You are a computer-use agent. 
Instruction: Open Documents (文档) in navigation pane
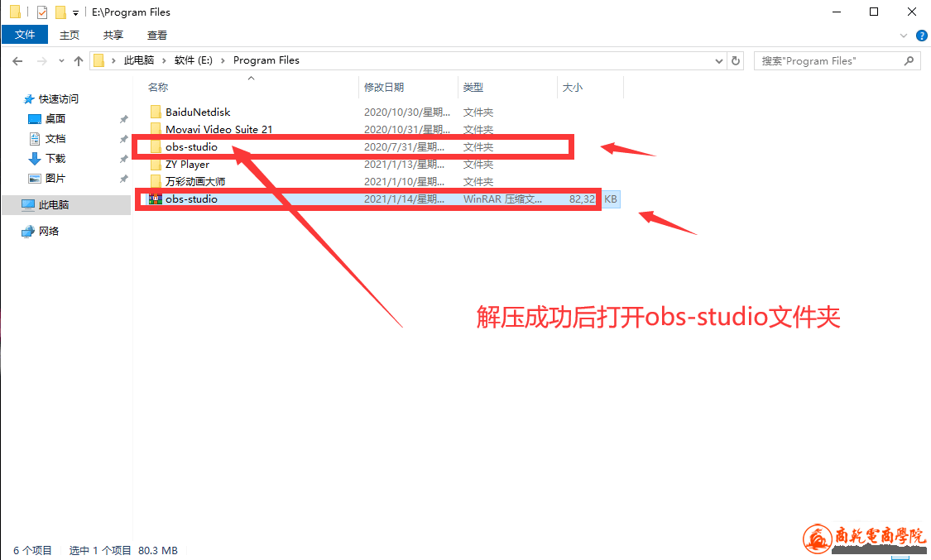click(x=55, y=139)
